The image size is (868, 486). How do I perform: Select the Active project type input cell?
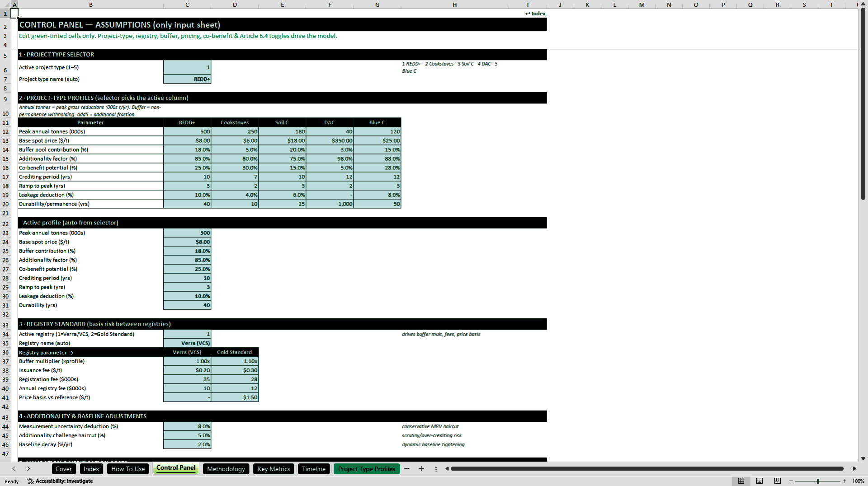coord(187,67)
